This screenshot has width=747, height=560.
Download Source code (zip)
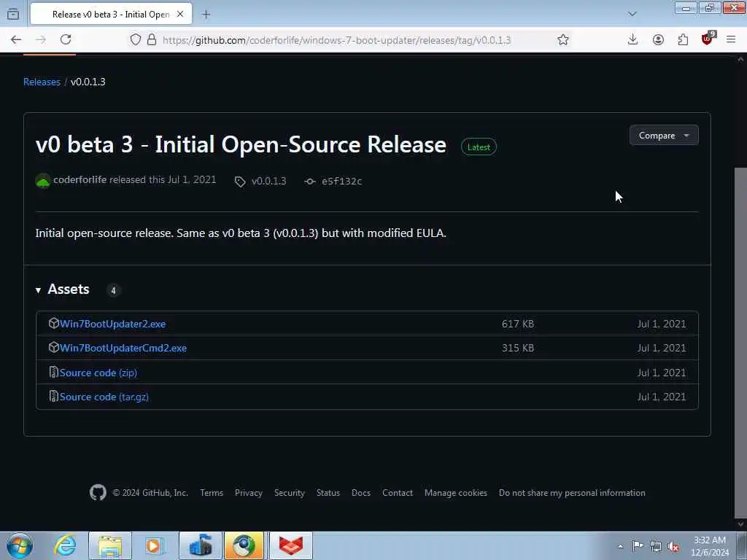tap(98, 373)
